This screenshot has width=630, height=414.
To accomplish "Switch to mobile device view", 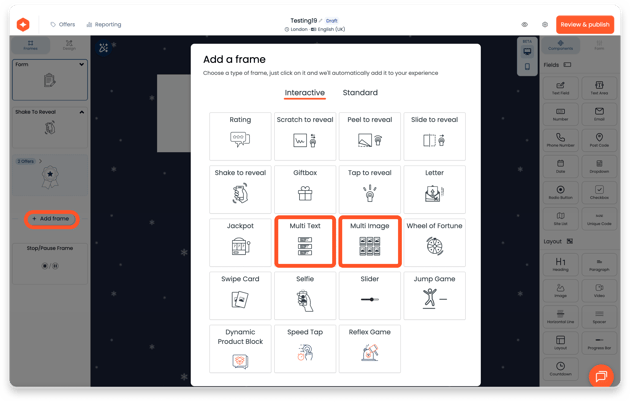I will click(528, 67).
